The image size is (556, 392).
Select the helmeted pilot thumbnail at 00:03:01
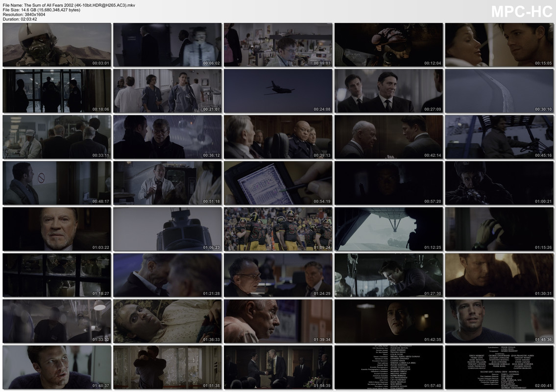[x=57, y=45]
